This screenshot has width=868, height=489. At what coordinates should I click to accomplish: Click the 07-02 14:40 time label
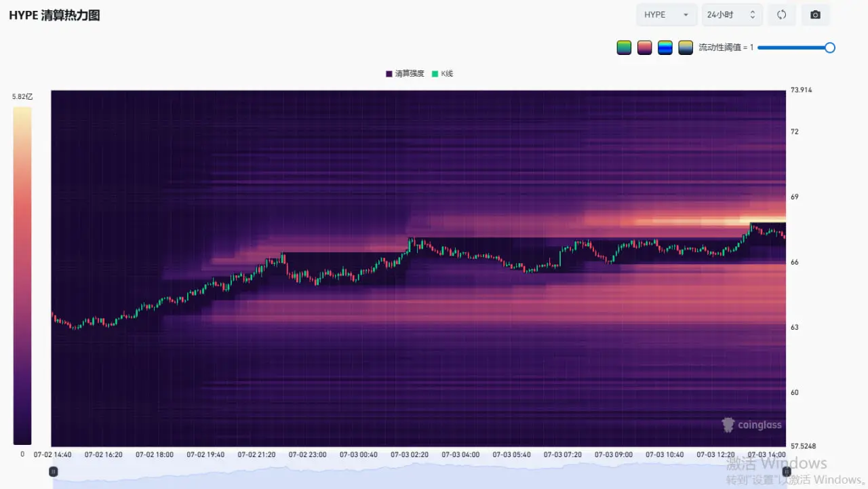[x=52, y=455]
